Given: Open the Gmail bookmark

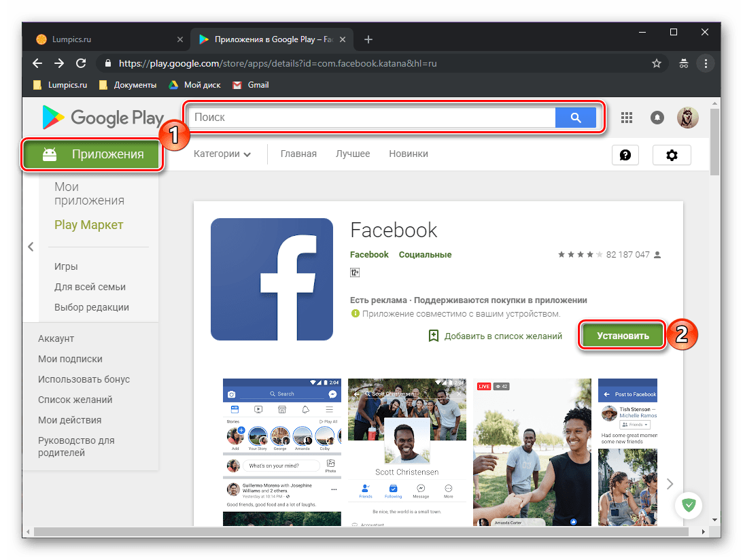Looking at the screenshot, I should (251, 85).
